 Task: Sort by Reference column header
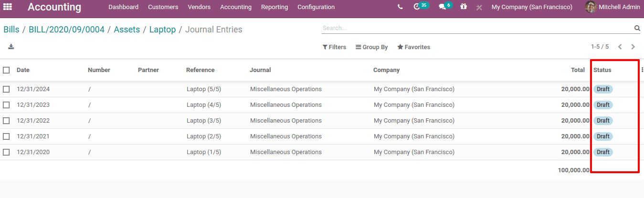pos(201,70)
